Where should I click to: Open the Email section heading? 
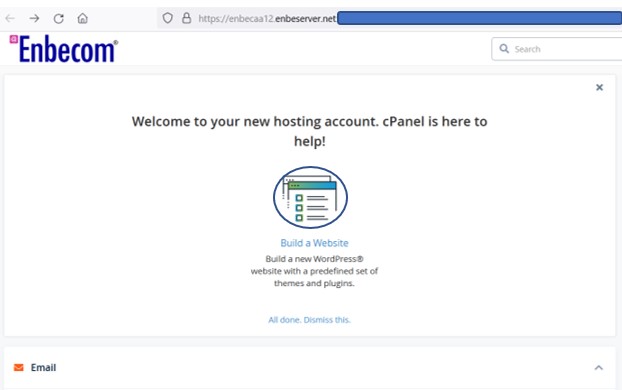(x=43, y=367)
